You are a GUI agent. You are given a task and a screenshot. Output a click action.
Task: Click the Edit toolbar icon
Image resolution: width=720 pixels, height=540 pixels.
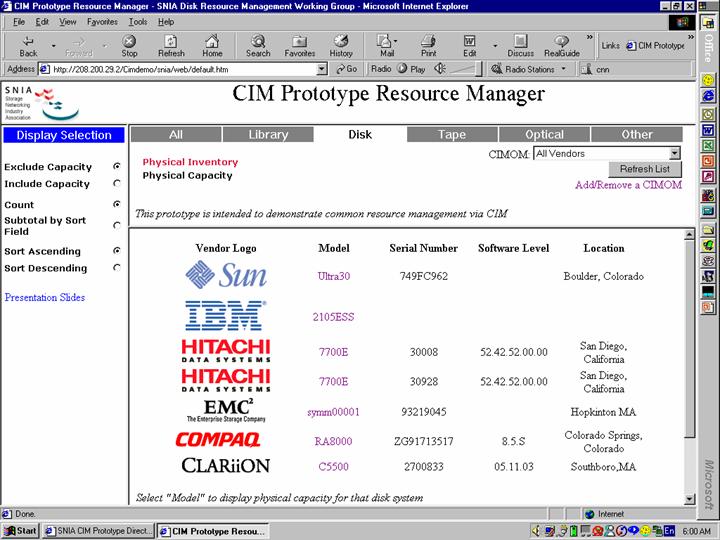click(x=469, y=46)
